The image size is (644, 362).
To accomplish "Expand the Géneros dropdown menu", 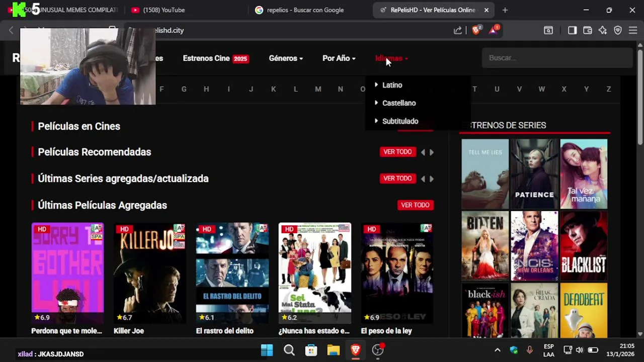I will [286, 58].
